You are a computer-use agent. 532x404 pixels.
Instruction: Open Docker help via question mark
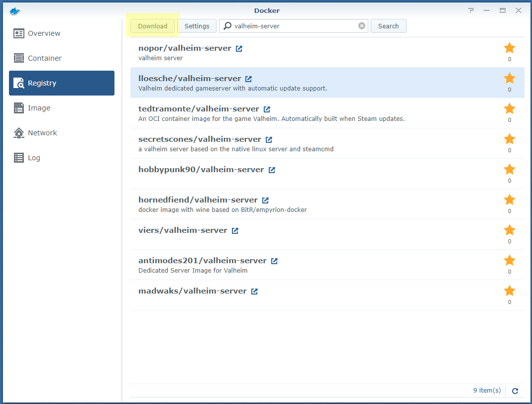[471, 10]
